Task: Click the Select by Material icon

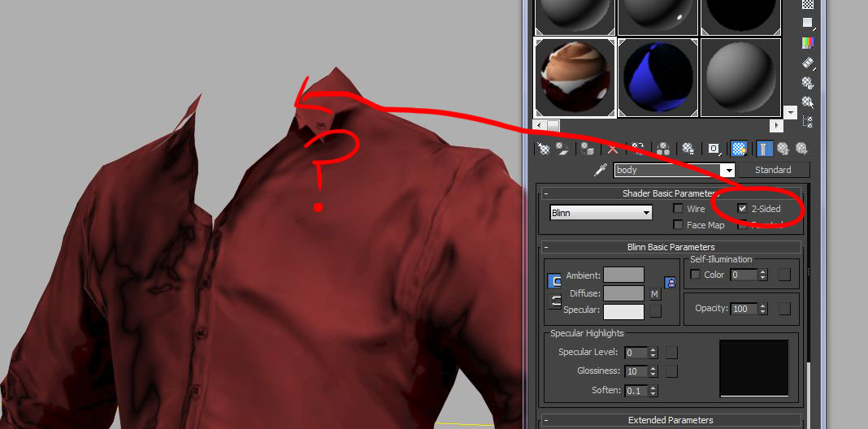Action: pos(808,102)
